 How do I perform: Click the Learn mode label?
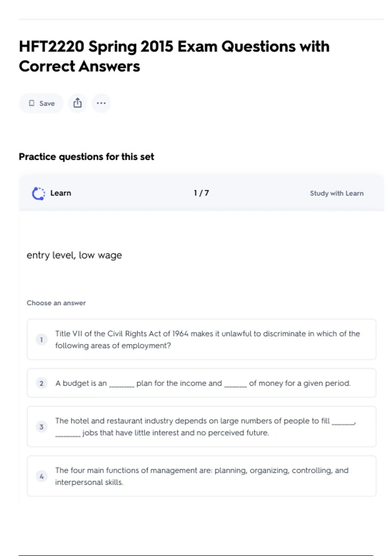[60, 193]
